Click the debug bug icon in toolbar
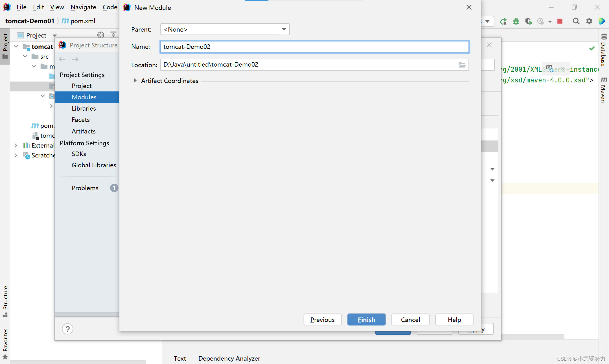This screenshot has width=609, height=364. tap(516, 21)
